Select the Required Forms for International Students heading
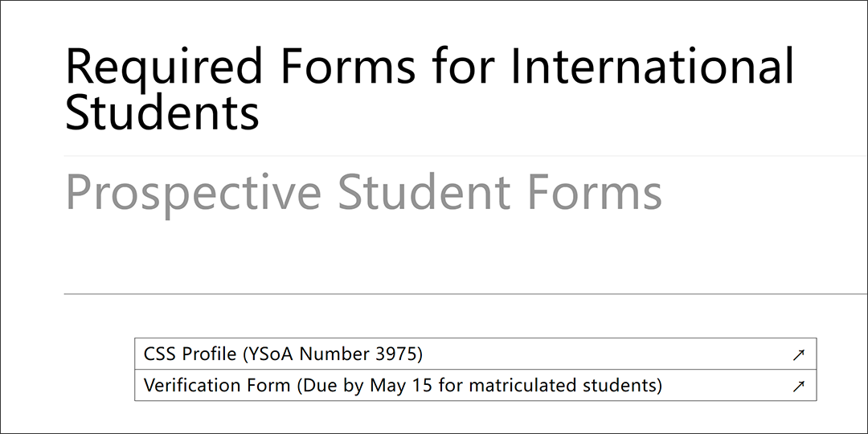 pyautogui.click(x=429, y=88)
